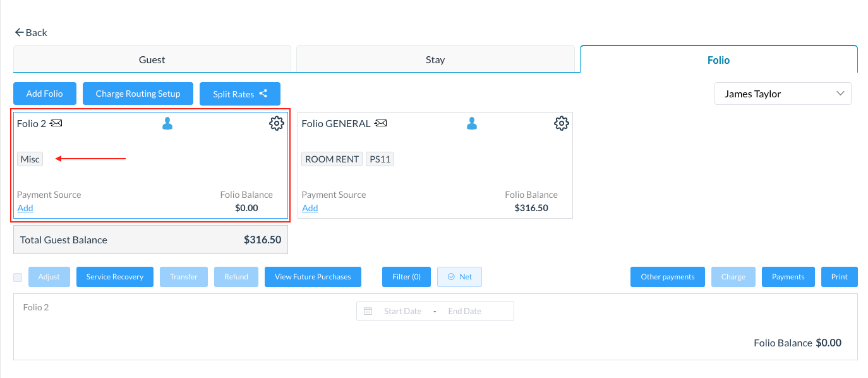The height and width of the screenshot is (378, 868).
Task: Open the Filter (0) dropdown
Action: click(406, 276)
